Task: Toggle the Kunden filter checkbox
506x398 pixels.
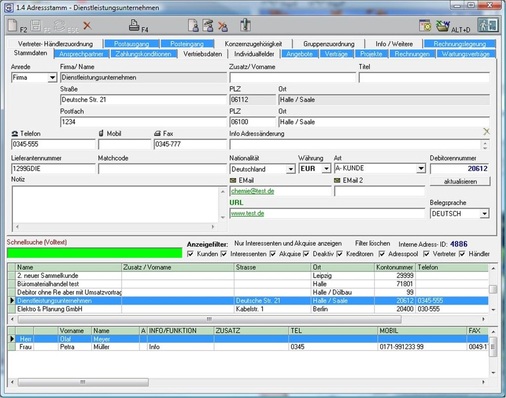Action: 190,254
